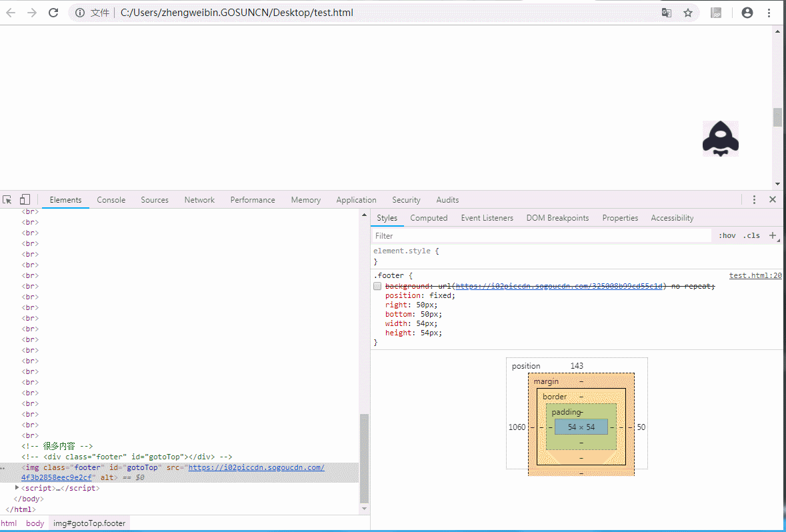
Task: Open the Chrome three-dot menu
Action: (769, 13)
